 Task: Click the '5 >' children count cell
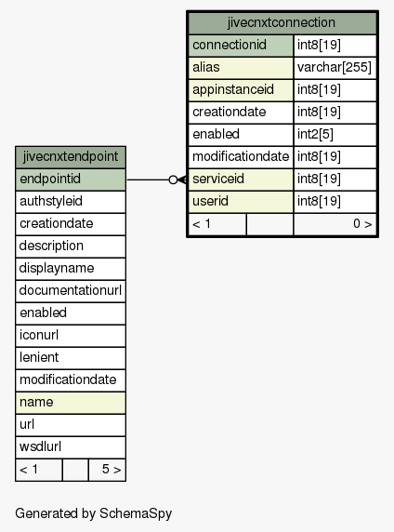107,470
